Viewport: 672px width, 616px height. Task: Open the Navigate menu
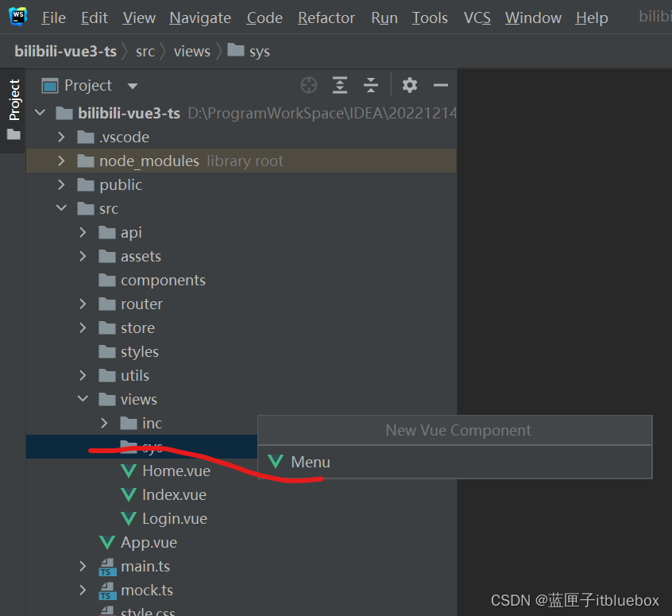click(x=200, y=18)
